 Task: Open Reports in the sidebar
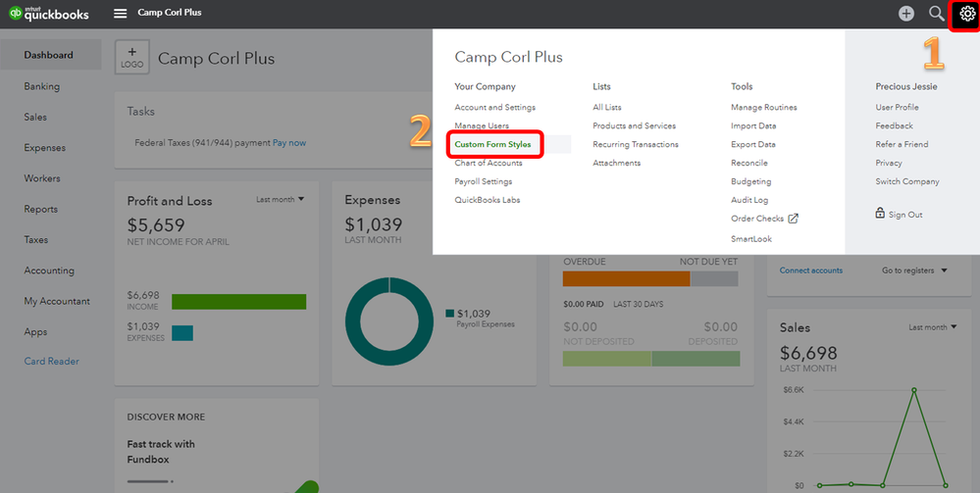tap(41, 210)
